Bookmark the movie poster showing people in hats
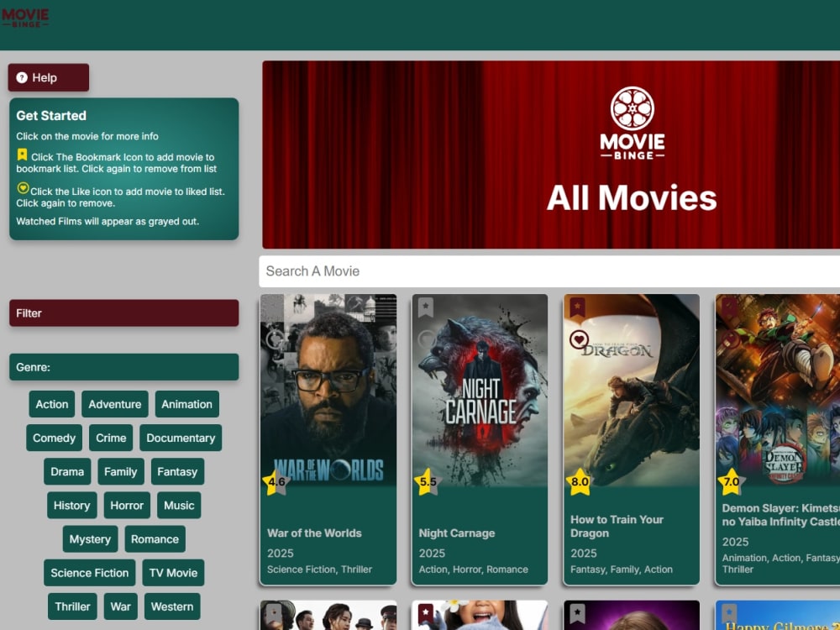Viewport: 840px width, 630px height. 274,614
